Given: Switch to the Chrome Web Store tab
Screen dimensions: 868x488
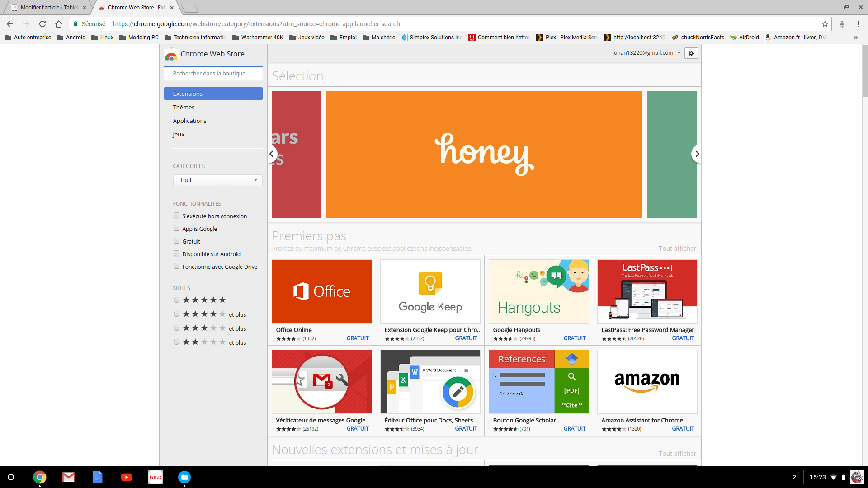Looking at the screenshot, I should (x=136, y=8).
